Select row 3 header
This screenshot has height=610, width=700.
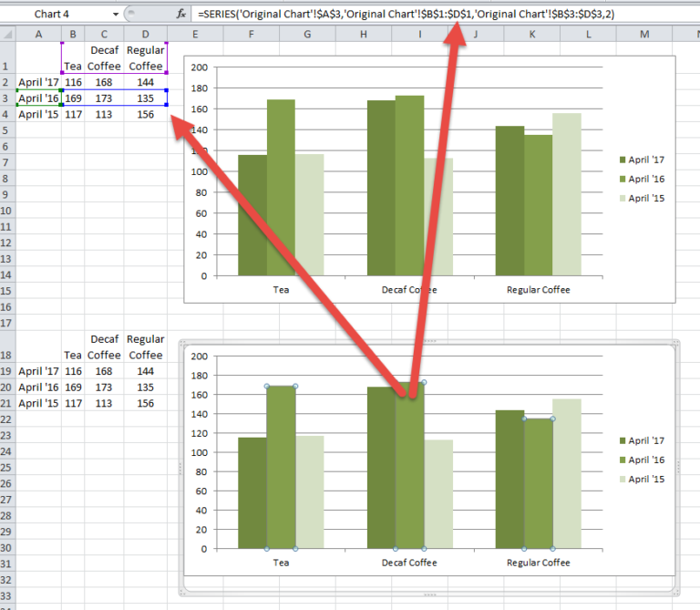pos(7,98)
